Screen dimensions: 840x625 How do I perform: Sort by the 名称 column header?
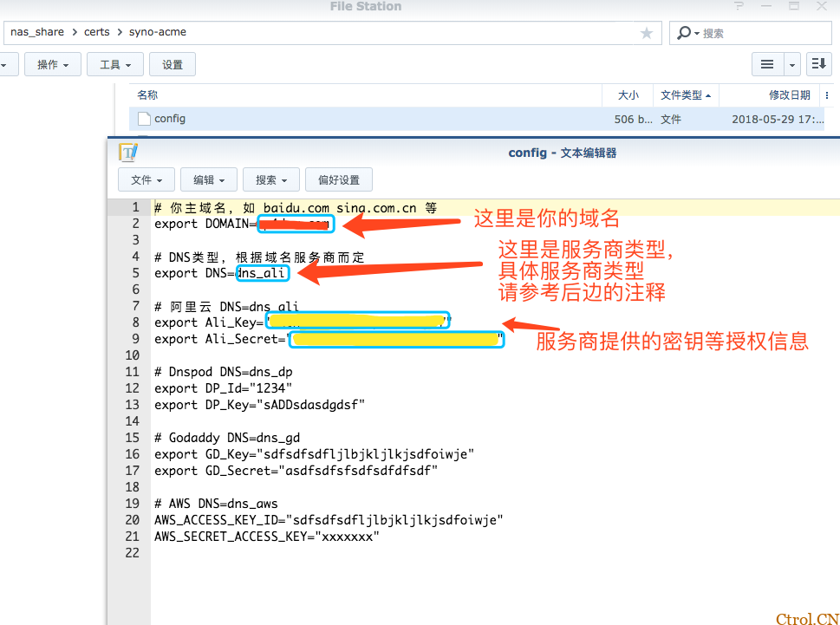coord(147,94)
